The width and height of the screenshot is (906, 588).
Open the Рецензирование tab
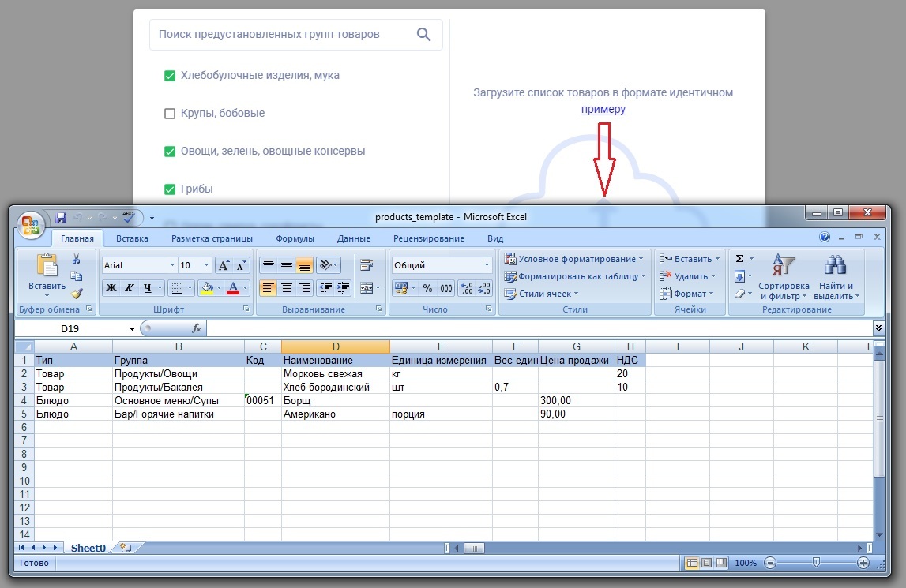tap(429, 238)
